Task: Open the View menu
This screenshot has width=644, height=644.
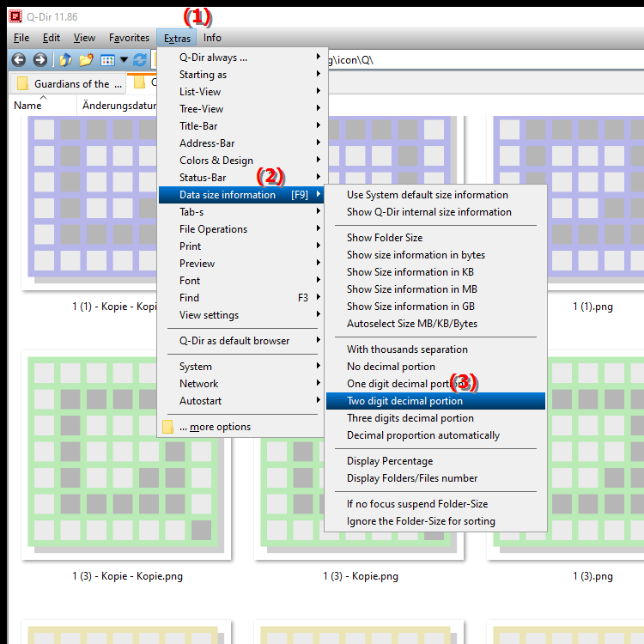Action: [84, 38]
